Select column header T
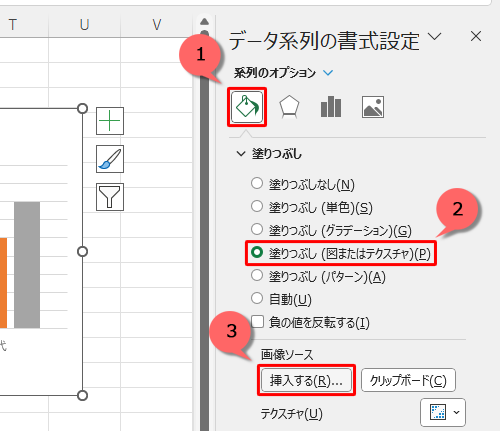 coord(13,25)
